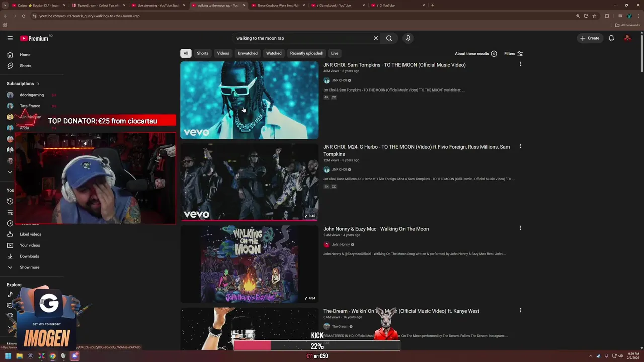Open Your videos in sidebar
Image resolution: width=644 pixels, height=362 pixels.
tap(30, 245)
